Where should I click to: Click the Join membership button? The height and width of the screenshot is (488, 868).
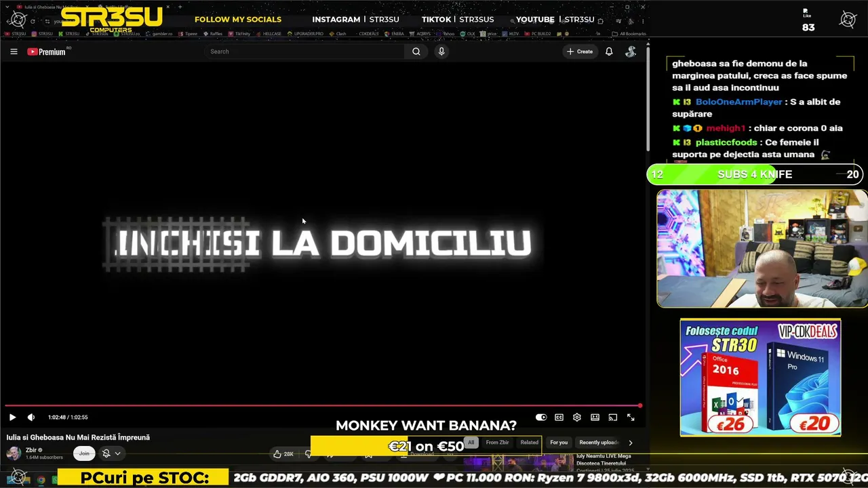click(84, 453)
